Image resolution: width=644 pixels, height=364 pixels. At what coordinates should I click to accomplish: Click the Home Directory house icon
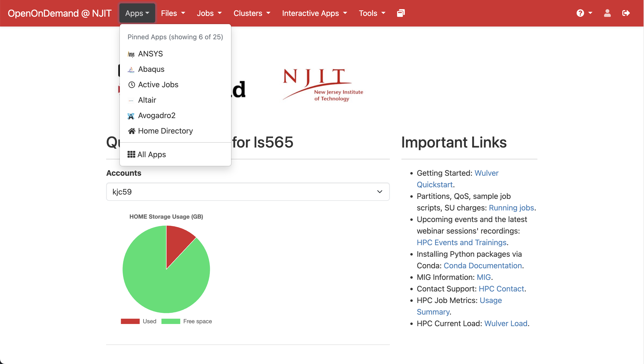tap(131, 131)
